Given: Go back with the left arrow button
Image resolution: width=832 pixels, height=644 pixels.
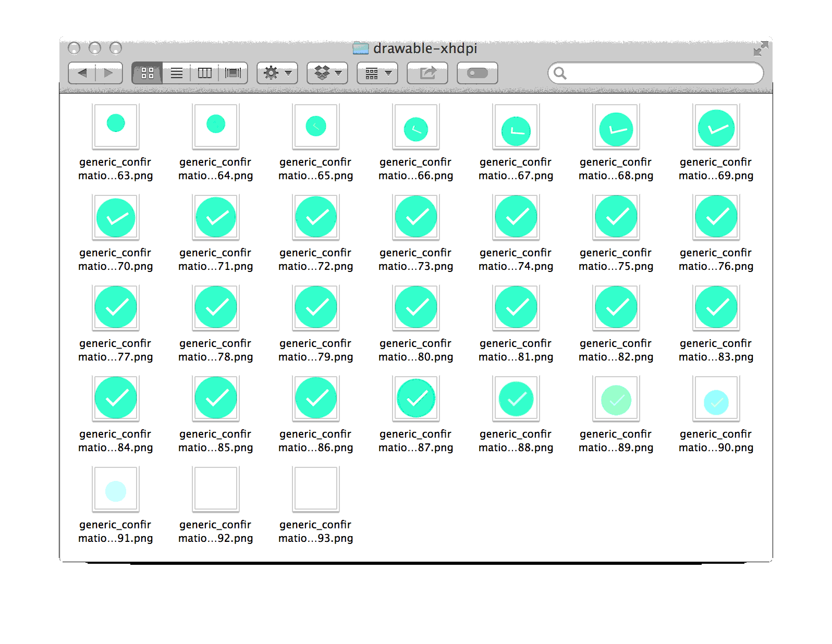Looking at the screenshot, I should 82,73.
